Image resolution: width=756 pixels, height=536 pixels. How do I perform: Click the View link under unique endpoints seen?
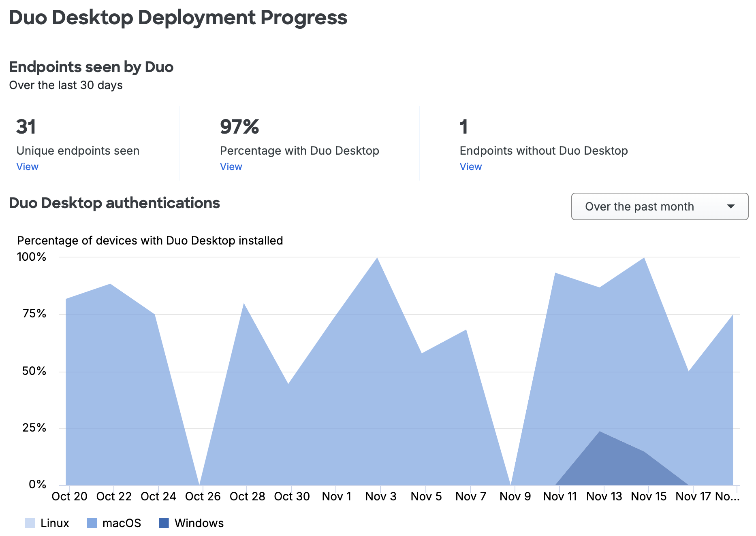click(x=27, y=166)
